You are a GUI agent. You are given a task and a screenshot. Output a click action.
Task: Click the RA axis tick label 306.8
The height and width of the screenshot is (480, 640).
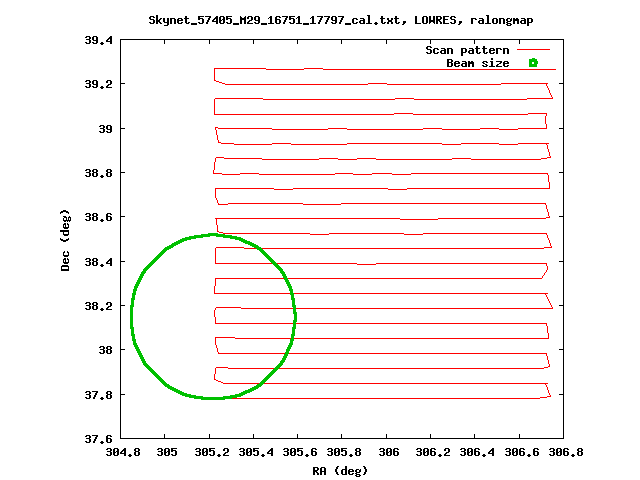566,452
